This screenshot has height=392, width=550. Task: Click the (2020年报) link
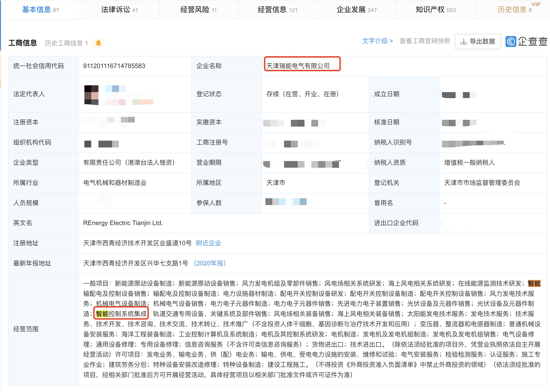(x=210, y=263)
